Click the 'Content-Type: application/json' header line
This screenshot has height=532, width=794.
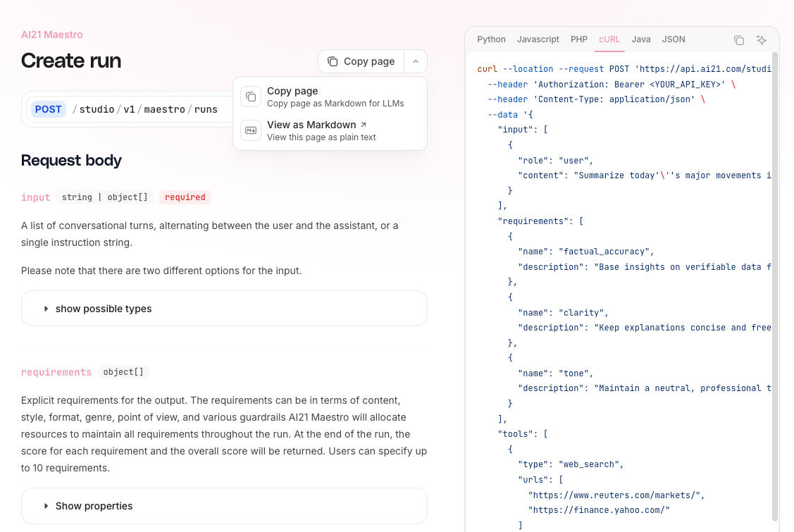coord(597,99)
